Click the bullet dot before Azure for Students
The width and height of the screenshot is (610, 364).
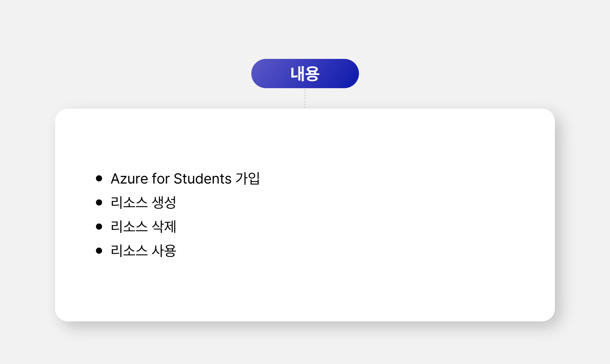[x=99, y=179]
